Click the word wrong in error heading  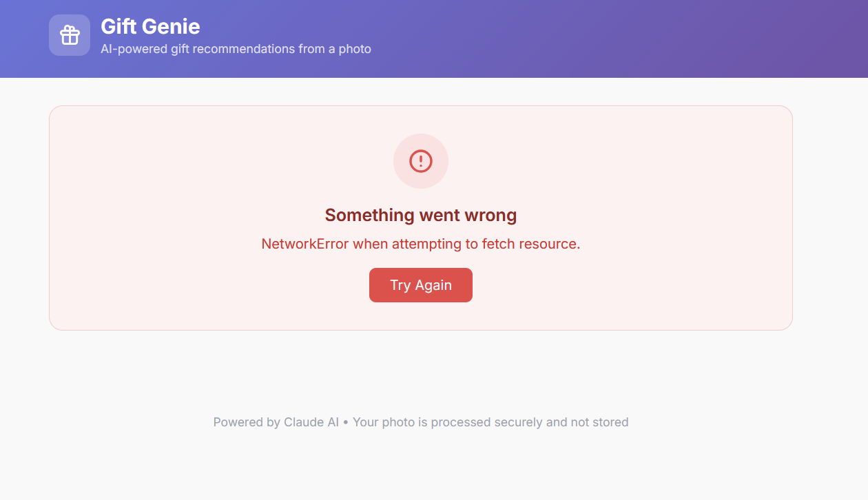coord(490,216)
